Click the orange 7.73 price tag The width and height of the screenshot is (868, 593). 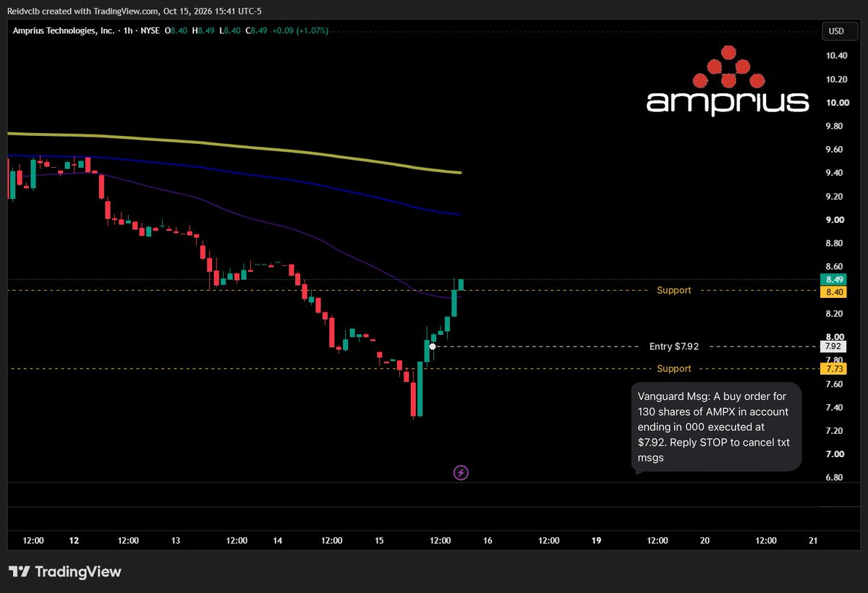click(x=832, y=369)
